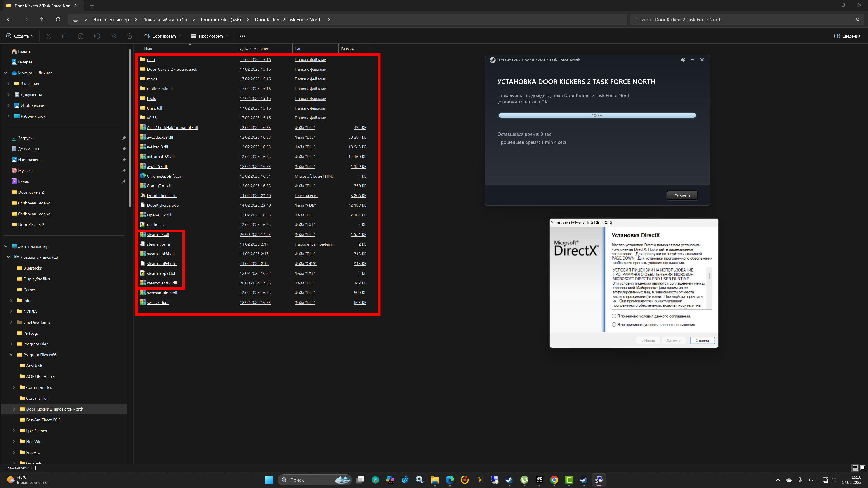This screenshot has width=868, height=488.
Task: Open Google Chrome from the taskbar
Action: click(554, 480)
